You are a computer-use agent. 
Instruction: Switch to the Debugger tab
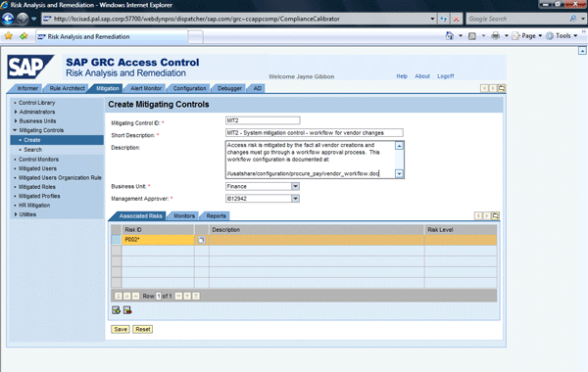(229, 88)
